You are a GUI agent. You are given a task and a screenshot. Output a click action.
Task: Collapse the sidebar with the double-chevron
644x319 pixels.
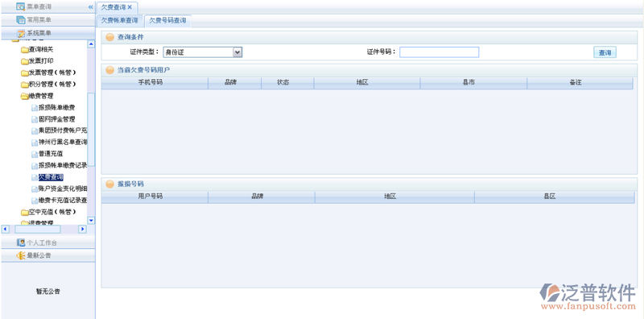point(91,7)
